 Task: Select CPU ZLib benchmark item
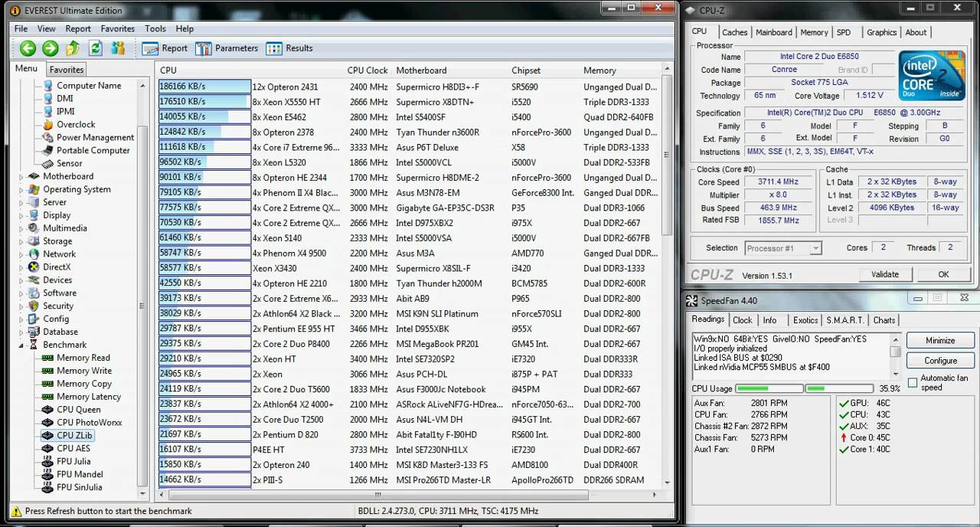tap(74, 436)
